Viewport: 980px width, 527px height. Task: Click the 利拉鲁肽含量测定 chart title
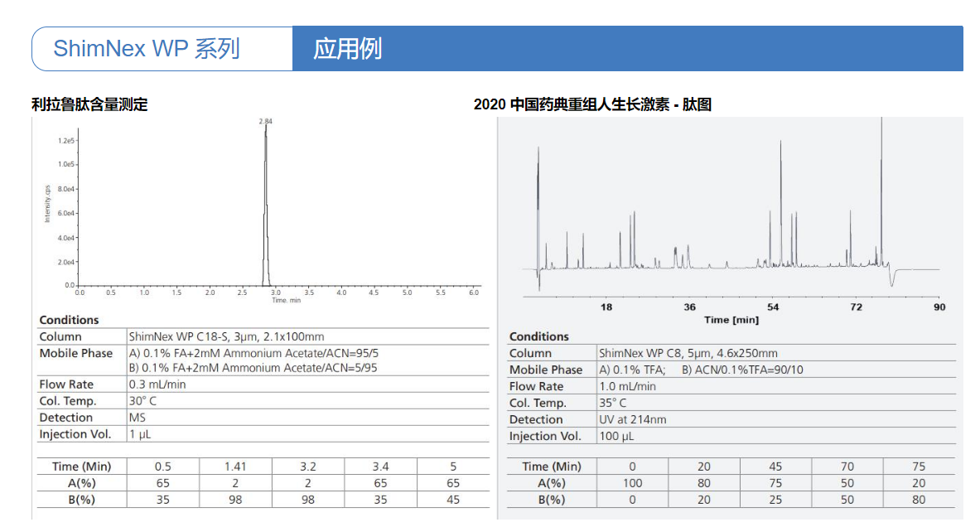89,104
